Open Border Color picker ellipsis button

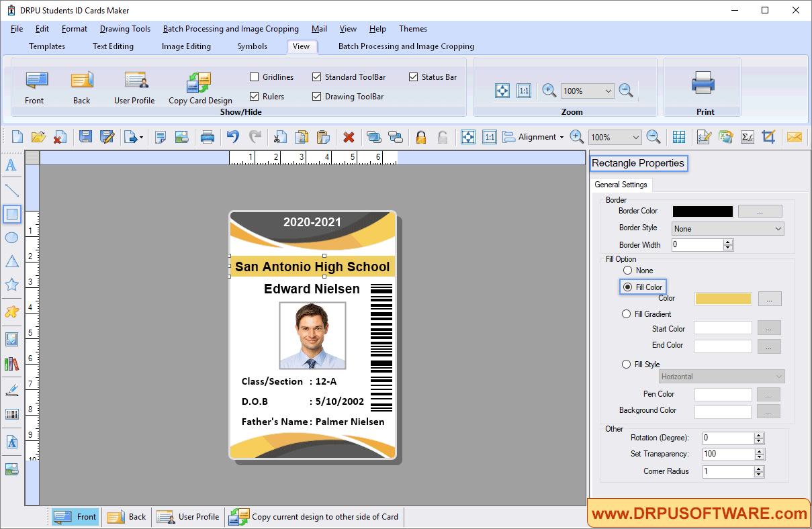[760, 211]
